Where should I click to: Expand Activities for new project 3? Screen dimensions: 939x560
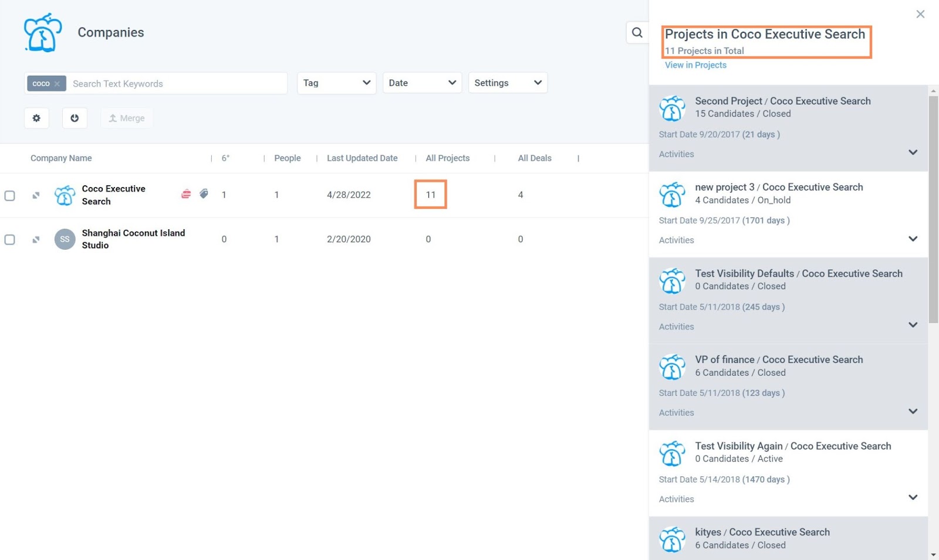(913, 239)
